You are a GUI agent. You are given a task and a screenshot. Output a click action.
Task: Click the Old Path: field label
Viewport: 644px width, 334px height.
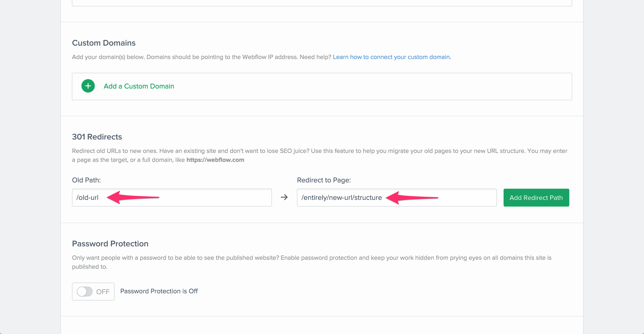point(86,180)
